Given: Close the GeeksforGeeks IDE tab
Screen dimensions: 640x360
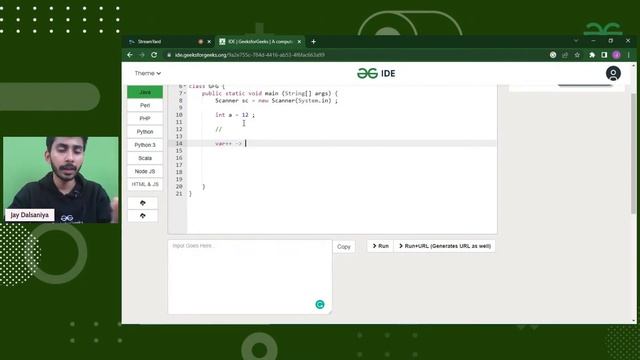Looking at the screenshot, I should pos(299,42).
